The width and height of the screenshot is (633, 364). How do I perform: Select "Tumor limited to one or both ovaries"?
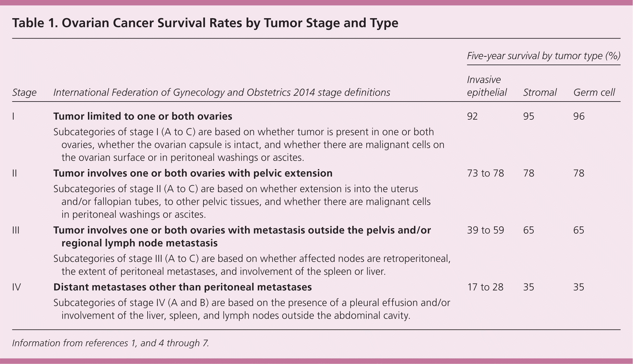click(143, 116)
